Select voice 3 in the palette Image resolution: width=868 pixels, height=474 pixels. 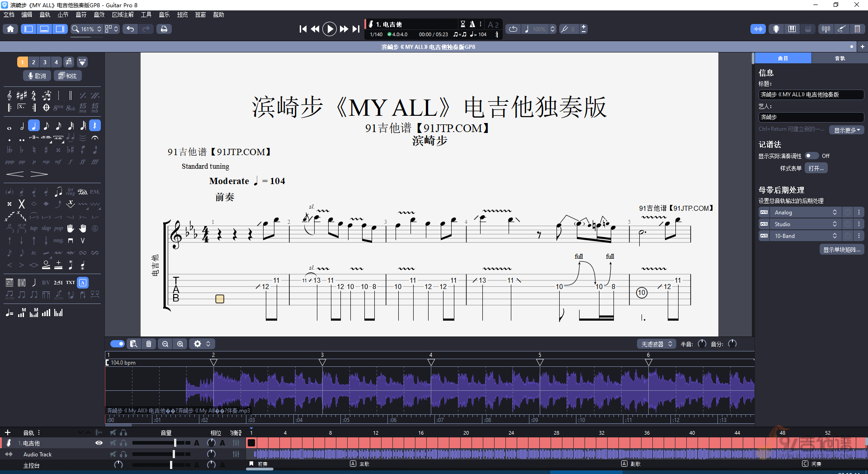45,62
